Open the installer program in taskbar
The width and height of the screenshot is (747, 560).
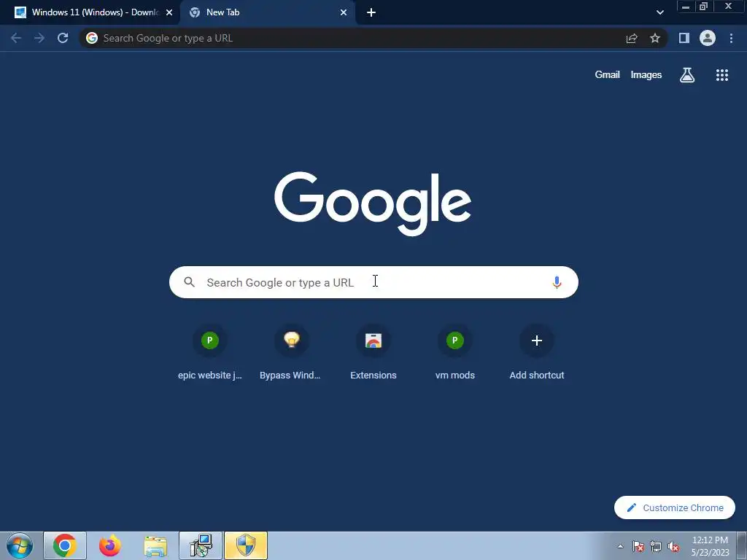coord(201,545)
